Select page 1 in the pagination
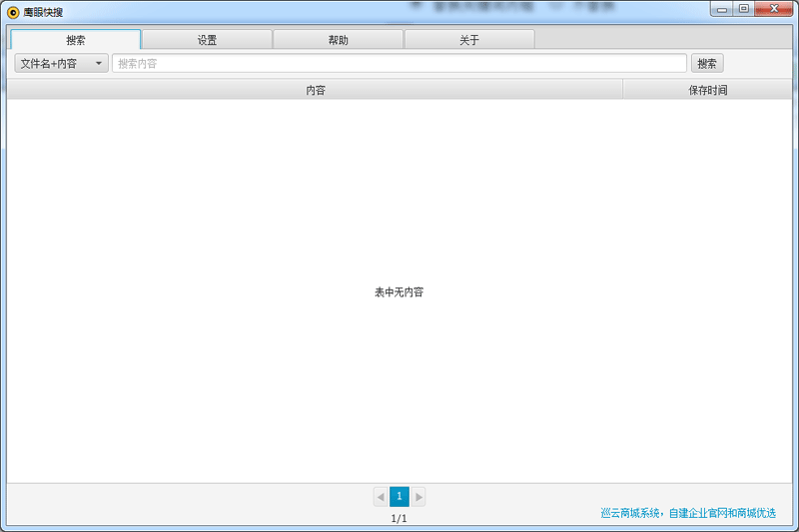Screen dimensions: 799x532 tap(399, 496)
